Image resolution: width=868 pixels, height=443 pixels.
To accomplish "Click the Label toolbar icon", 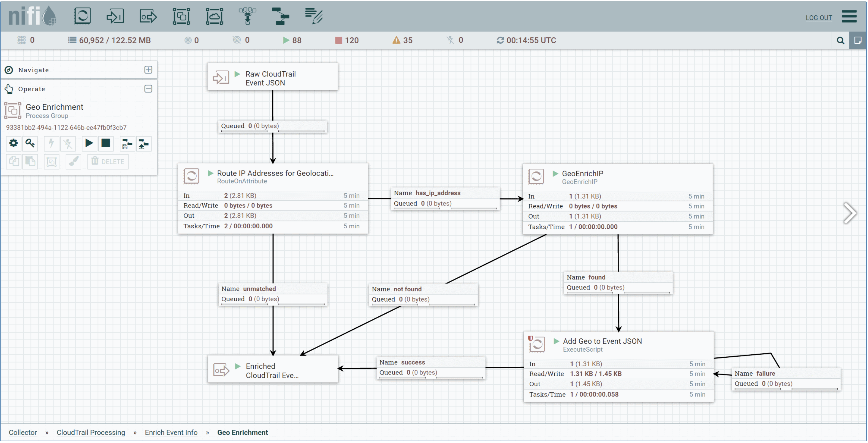I will click(313, 16).
